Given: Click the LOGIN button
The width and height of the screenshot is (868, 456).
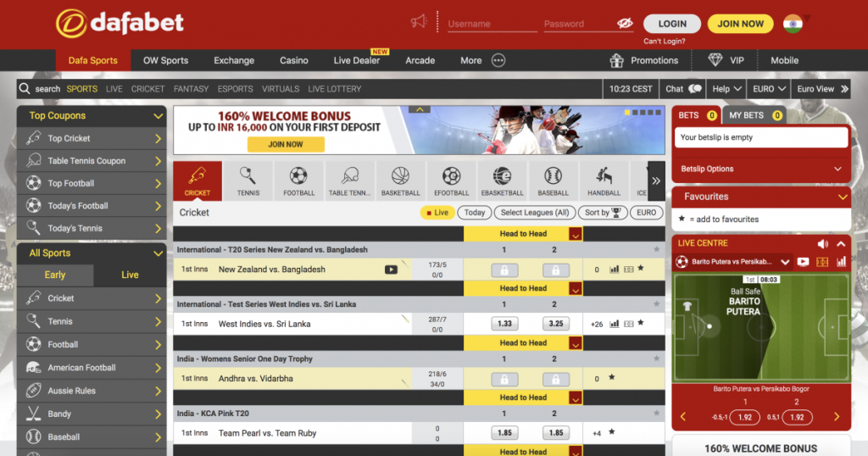Looking at the screenshot, I should point(672,24).
